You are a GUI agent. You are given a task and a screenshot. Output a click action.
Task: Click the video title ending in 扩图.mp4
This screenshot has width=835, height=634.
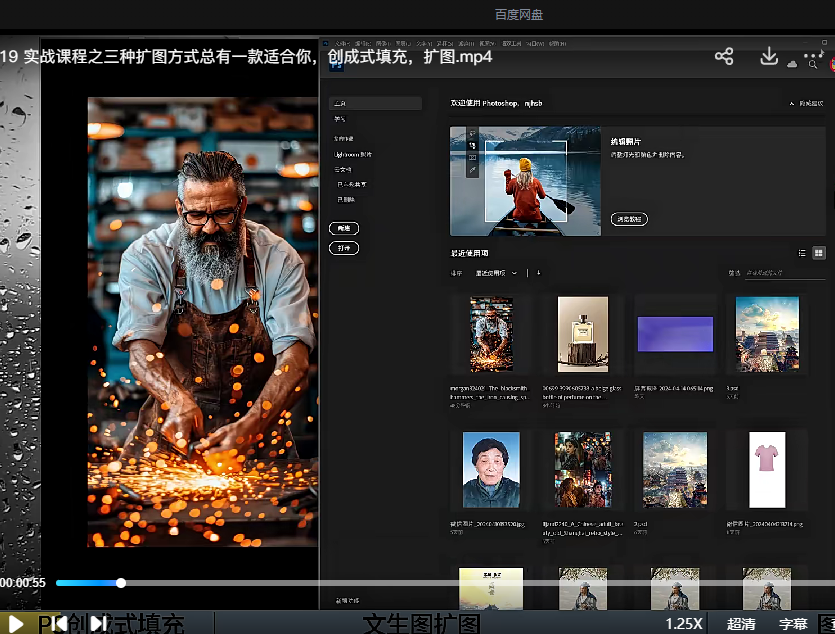tap(246, 56)
